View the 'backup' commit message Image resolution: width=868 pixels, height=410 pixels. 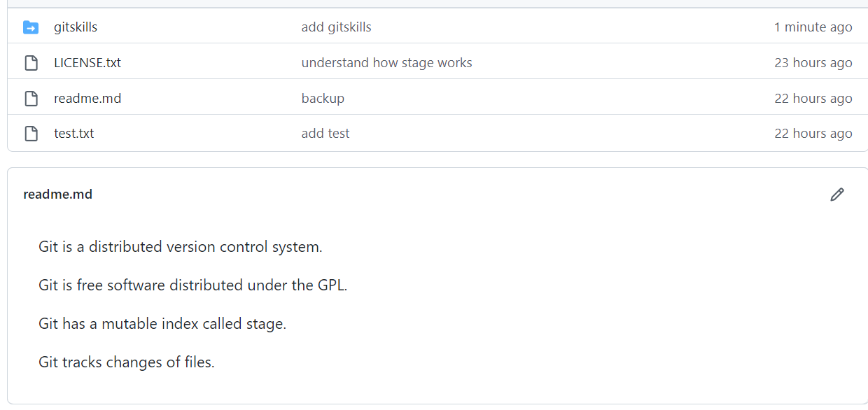tap(323, 99)
